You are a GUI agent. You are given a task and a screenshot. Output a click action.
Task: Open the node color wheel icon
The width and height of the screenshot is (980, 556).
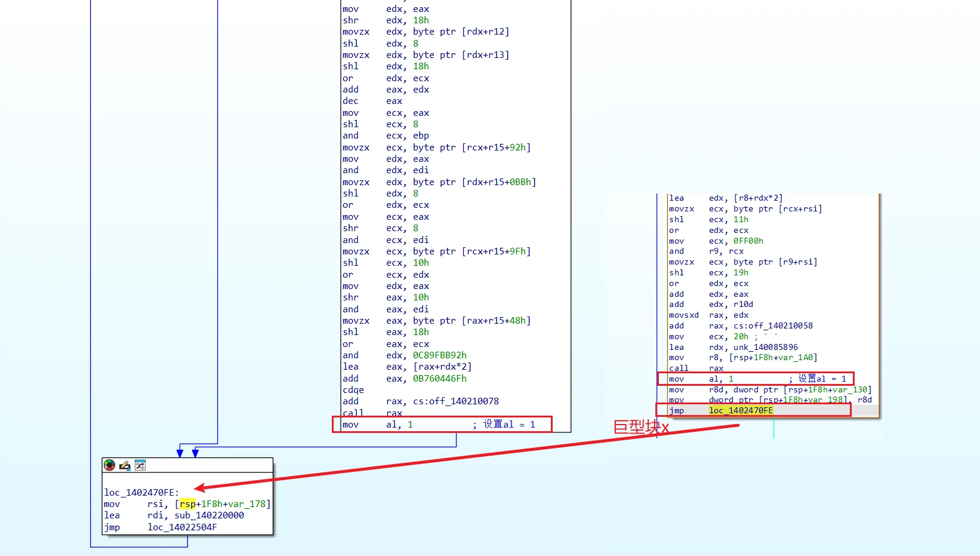109,465
